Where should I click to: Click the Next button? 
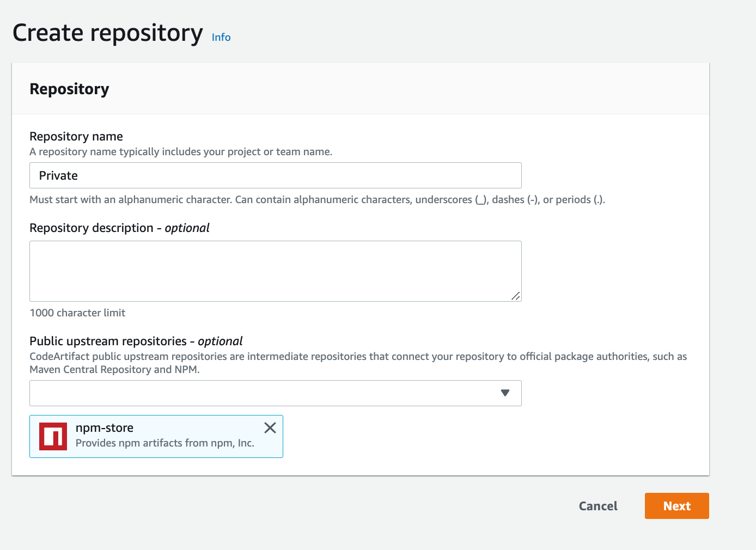(676, 505)
